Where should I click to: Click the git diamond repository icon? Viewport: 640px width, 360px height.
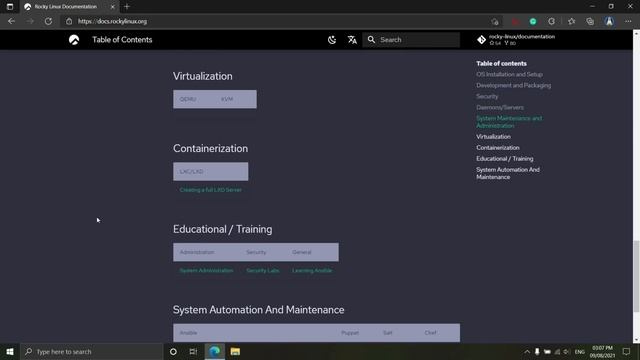481,40
